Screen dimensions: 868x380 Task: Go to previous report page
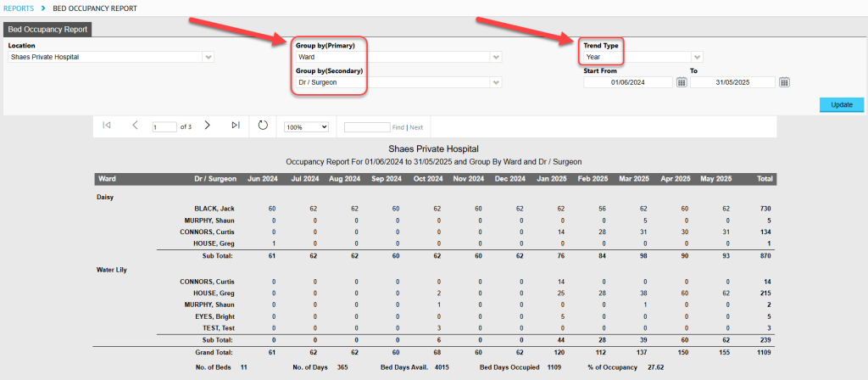click(135, 126)
